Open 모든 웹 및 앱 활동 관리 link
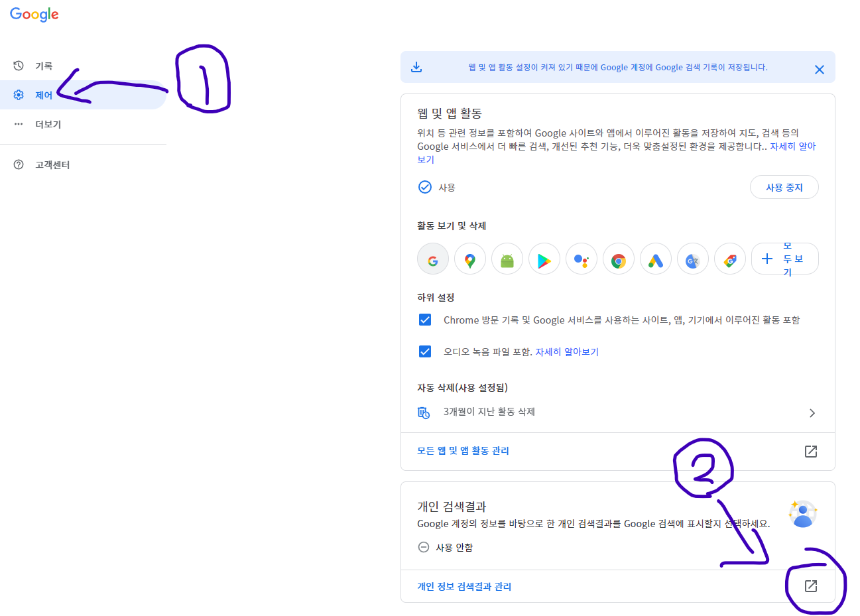Viewport: 860px width, 616px height. pos(463,451)
